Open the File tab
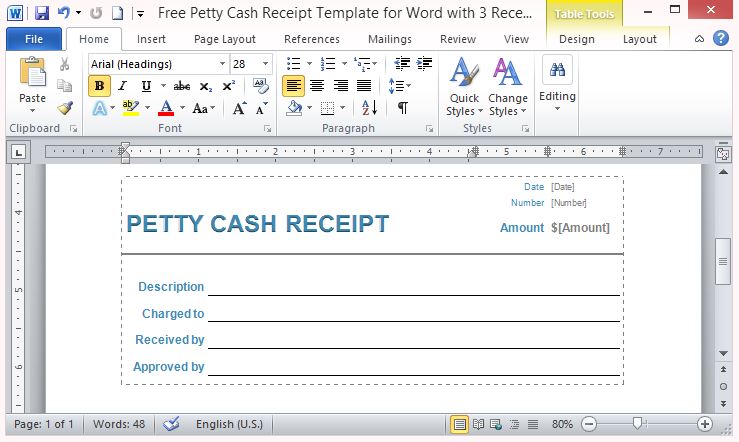Image resolution: width=739 pixels, height=442 pixels. (34, 39)
